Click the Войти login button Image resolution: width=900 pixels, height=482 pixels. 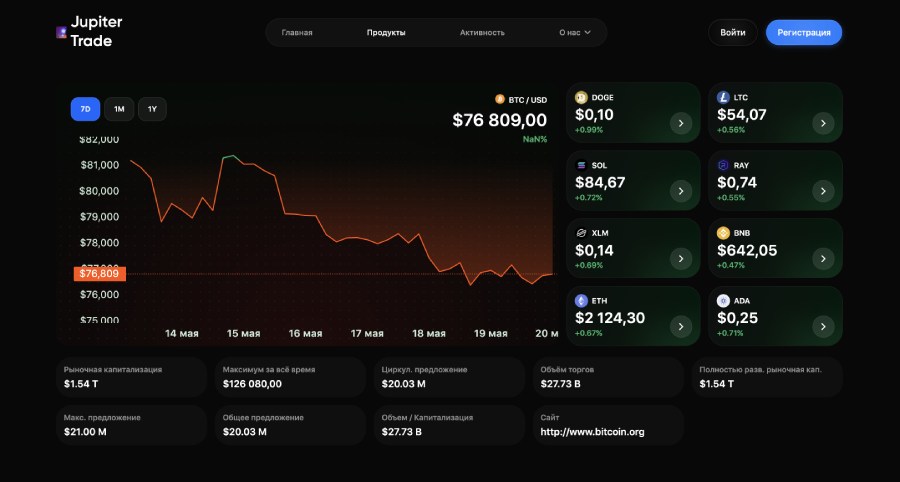[x=732, y=33]
